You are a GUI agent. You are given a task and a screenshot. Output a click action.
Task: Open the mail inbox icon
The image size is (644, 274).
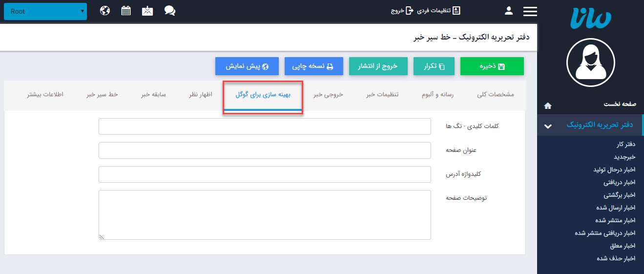pos(147,11)
